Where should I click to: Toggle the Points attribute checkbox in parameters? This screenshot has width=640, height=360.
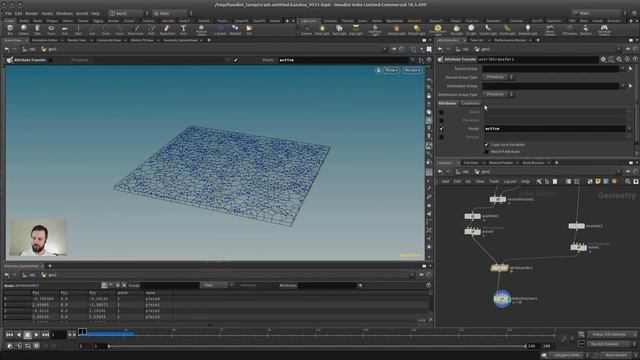coord(441,129)
